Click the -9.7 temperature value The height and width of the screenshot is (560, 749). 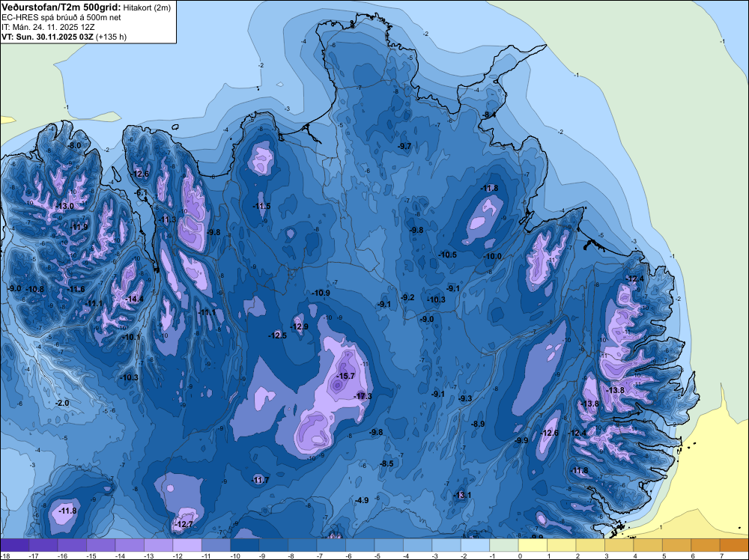click(404, 146)
